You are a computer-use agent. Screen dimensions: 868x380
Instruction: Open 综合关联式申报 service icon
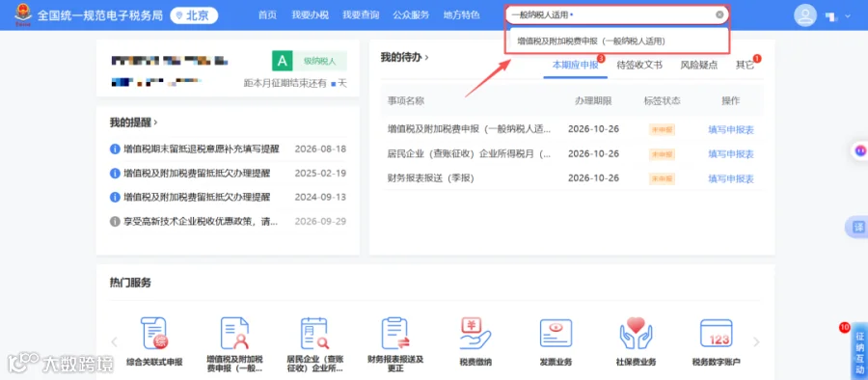tap(154, 334)
